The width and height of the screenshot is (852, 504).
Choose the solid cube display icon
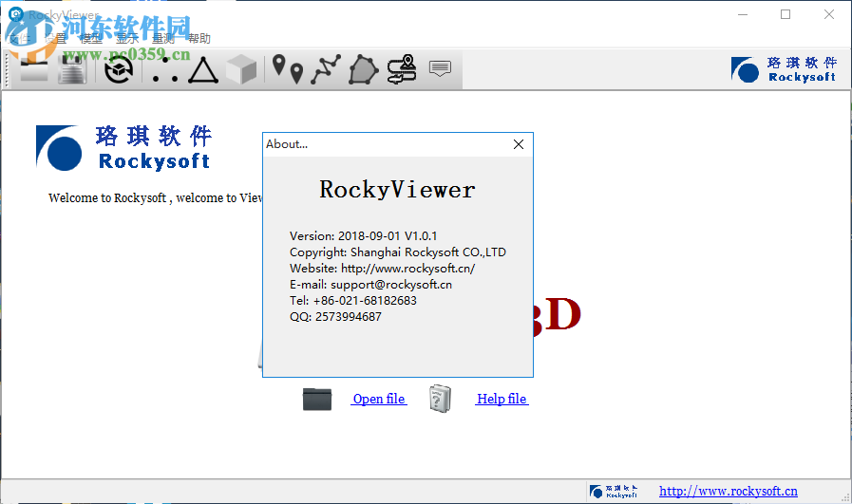click(240, 70)
